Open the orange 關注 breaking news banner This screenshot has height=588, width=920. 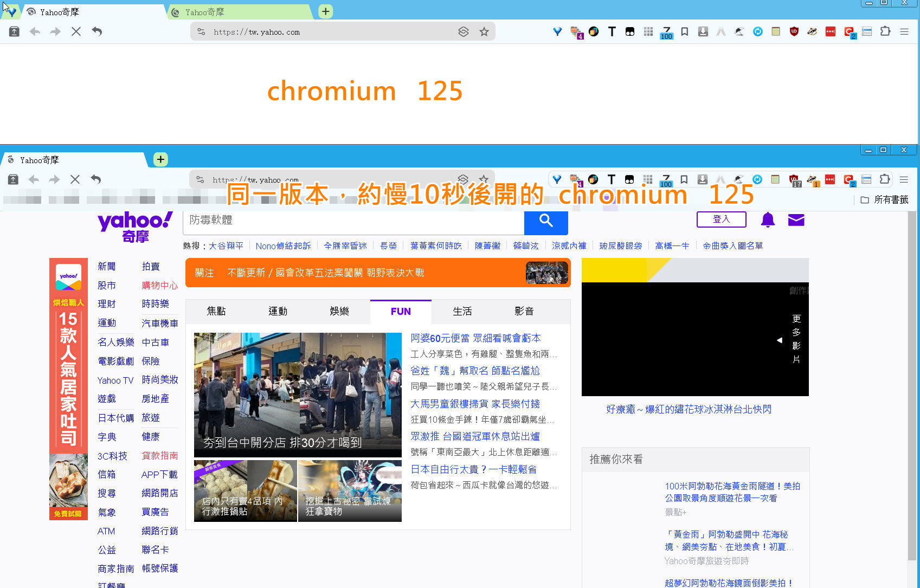(x=378, y=273)
